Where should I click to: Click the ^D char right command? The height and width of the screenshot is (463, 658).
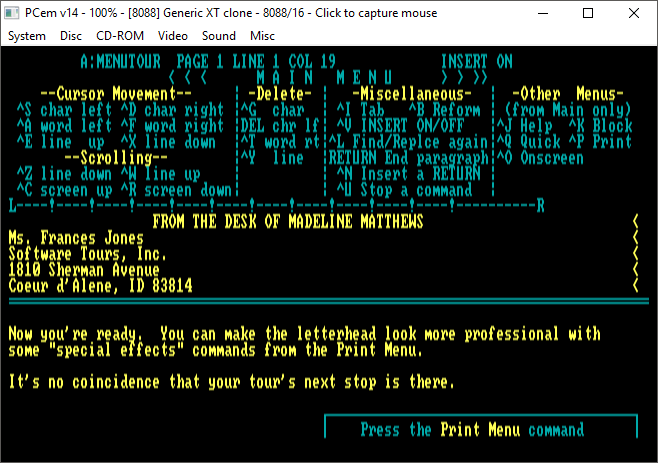click(x=172, y=110)
